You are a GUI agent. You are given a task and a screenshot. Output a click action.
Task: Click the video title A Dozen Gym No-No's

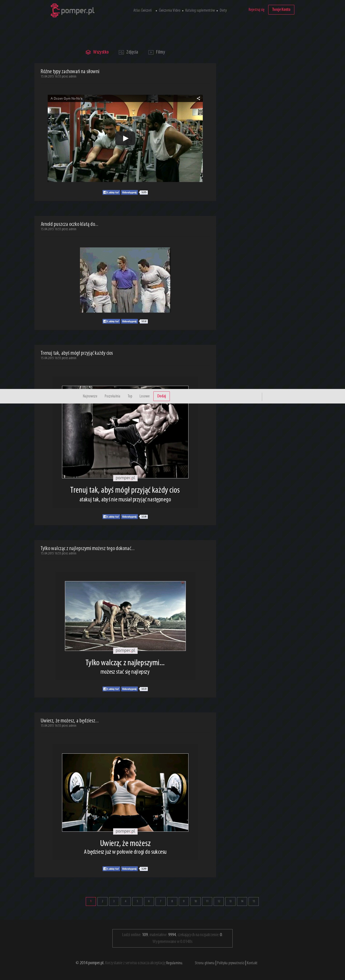point(67,99)
